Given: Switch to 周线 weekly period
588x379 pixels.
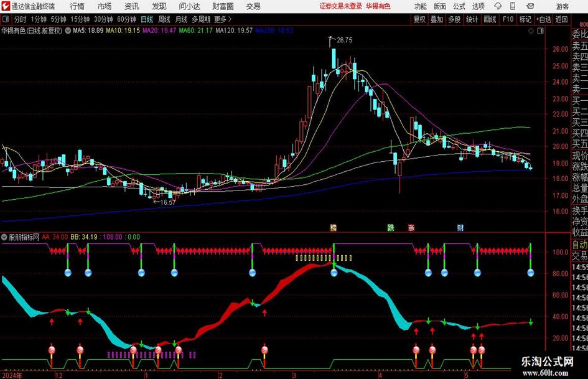Looking at the screenshot, I should [x=164, y=19].
